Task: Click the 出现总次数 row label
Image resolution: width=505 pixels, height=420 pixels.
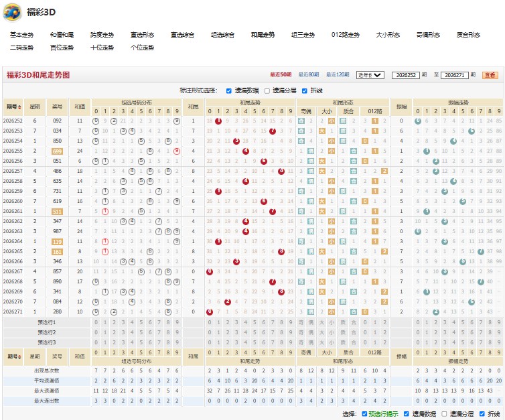Action: [x=47, y=370]
